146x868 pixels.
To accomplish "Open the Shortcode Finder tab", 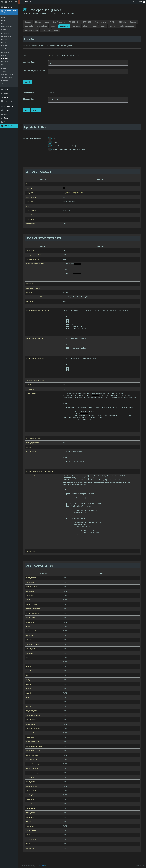I will [x=90, y=26].
